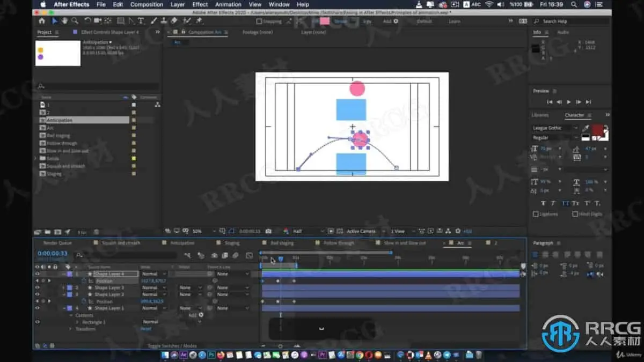Open Premiere Pro from the Dock

323,354
